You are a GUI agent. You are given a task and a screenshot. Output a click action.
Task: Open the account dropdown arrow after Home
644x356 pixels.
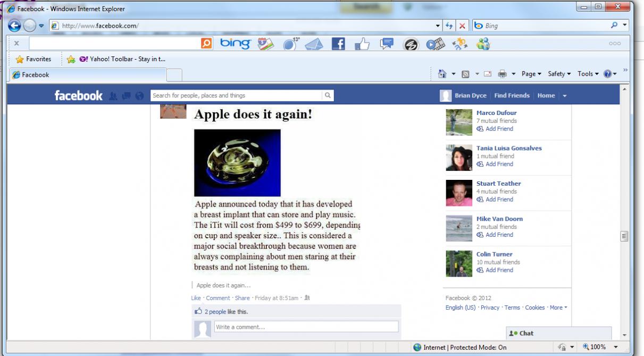[565, 96]
